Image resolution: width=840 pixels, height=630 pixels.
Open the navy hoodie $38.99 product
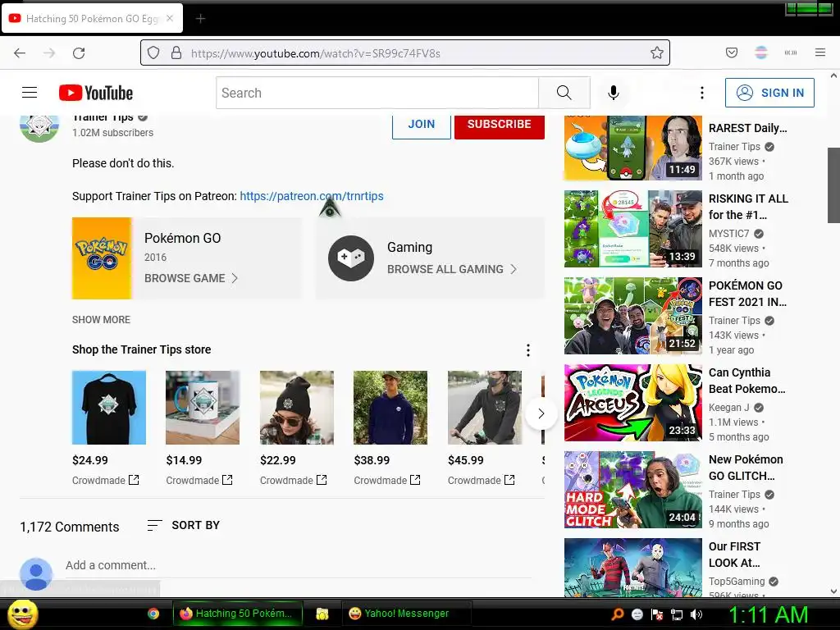[x=390, y=408]
